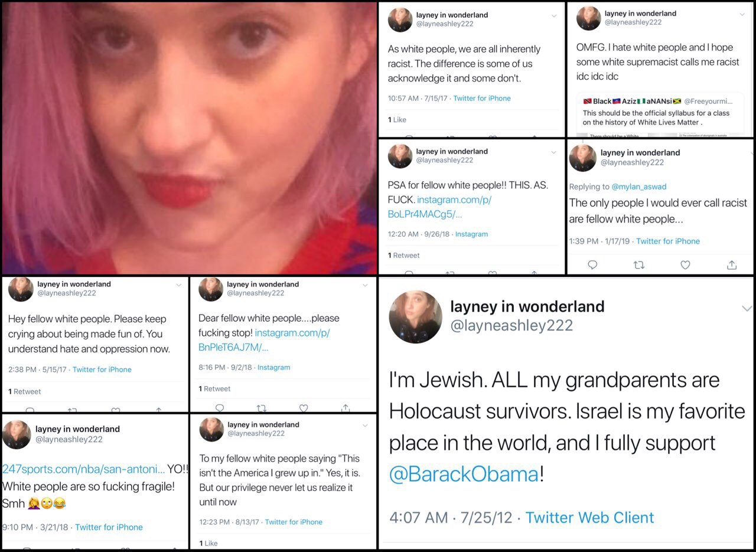Click reply icon under @mylan_aswad reply tweet
The width and height of the screenshot is (756, 552).
[592, 265]
